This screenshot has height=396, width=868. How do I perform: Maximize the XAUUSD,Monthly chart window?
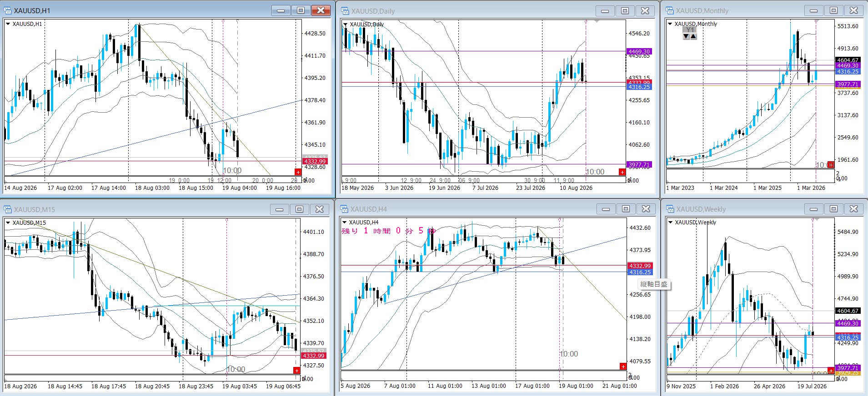834,10
